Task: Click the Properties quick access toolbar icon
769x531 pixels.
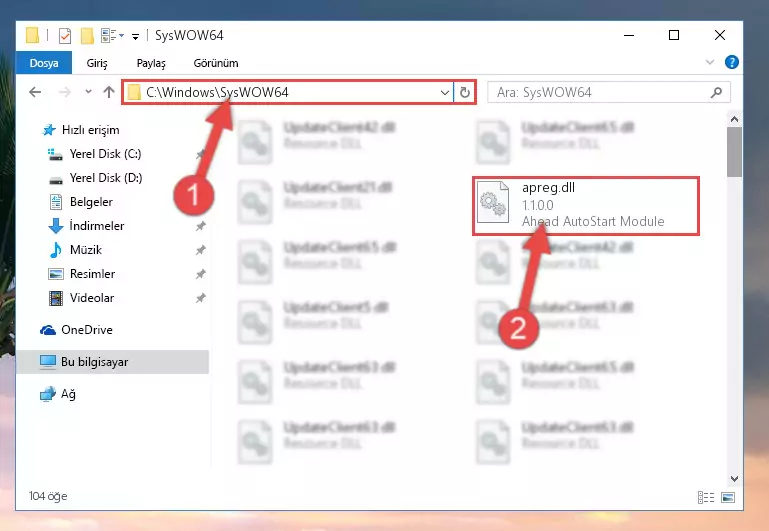Action: 65,35
